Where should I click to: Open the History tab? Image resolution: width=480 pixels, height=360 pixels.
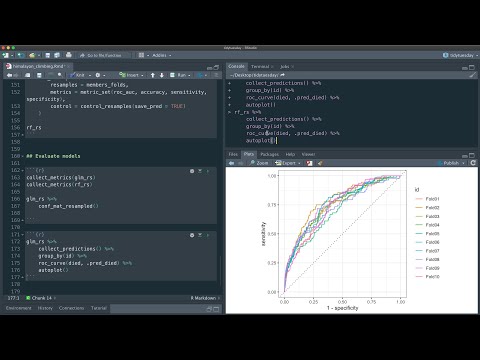coord(45,308)
